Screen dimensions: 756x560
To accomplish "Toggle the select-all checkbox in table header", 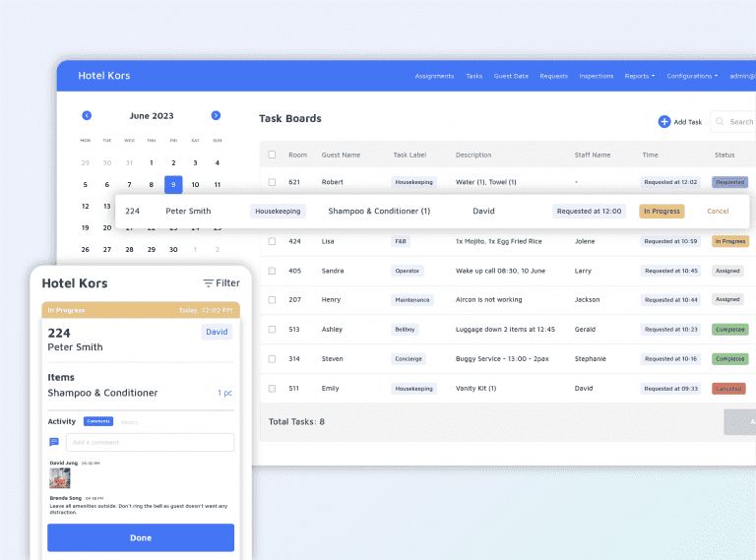I will [272, 155].
